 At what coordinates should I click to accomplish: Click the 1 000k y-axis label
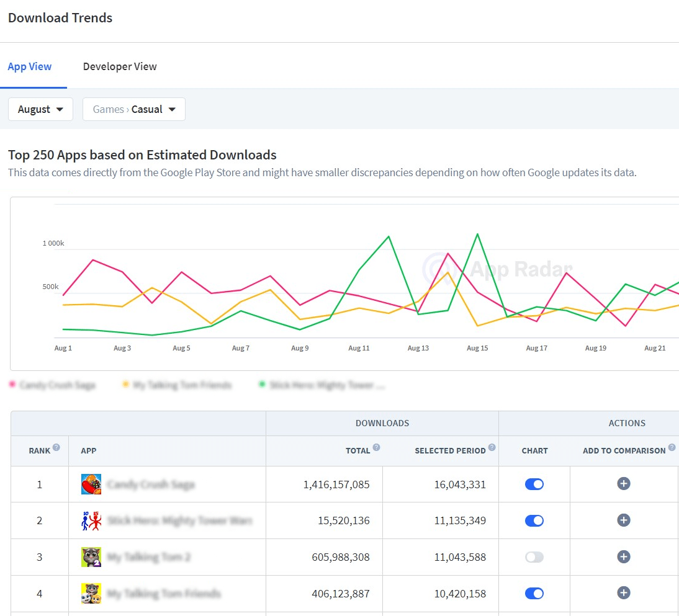[x=53, y=243]
